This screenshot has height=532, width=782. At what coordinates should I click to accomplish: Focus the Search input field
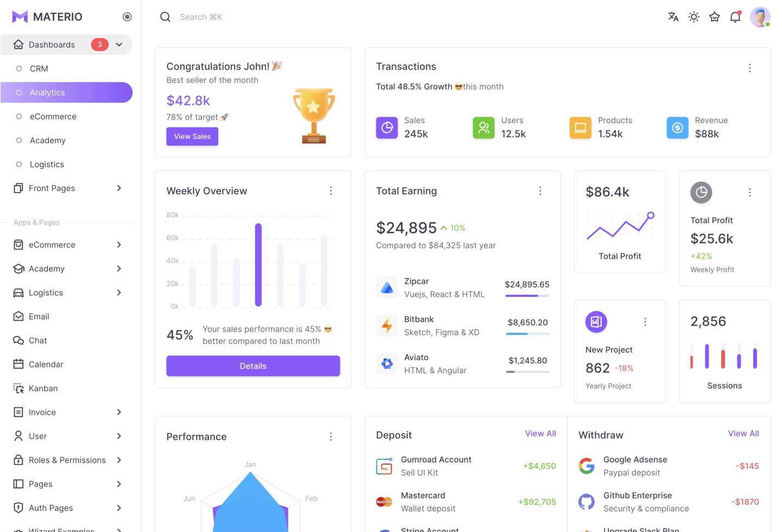[x=201, y=17]
